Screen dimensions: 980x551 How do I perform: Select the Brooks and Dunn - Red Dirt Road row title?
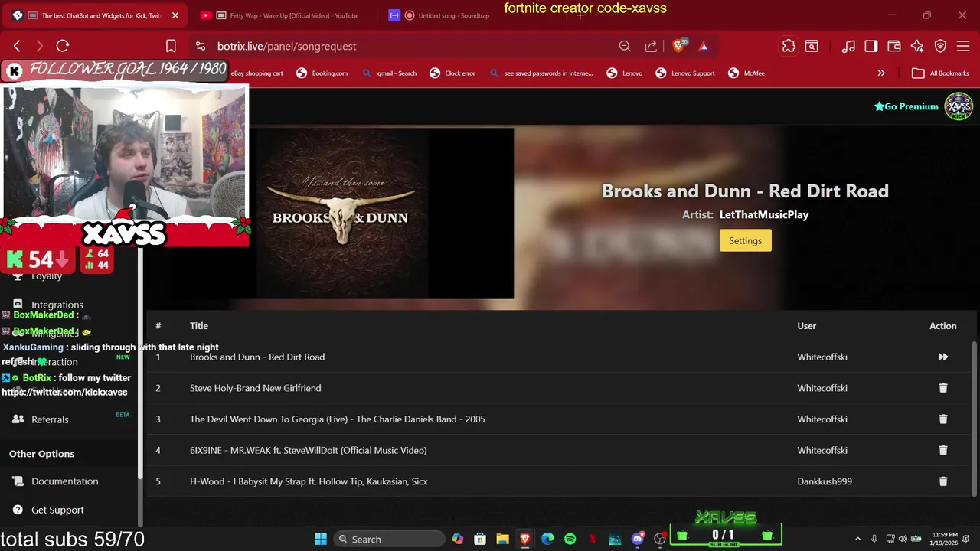(257, 357)
